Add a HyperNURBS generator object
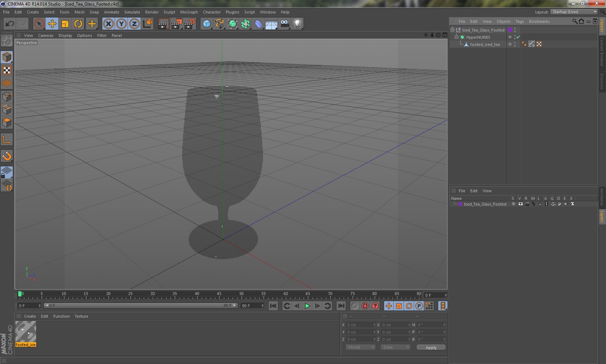Image resolution: width=606 pixels, height=364 pixels. click(233, 24)
